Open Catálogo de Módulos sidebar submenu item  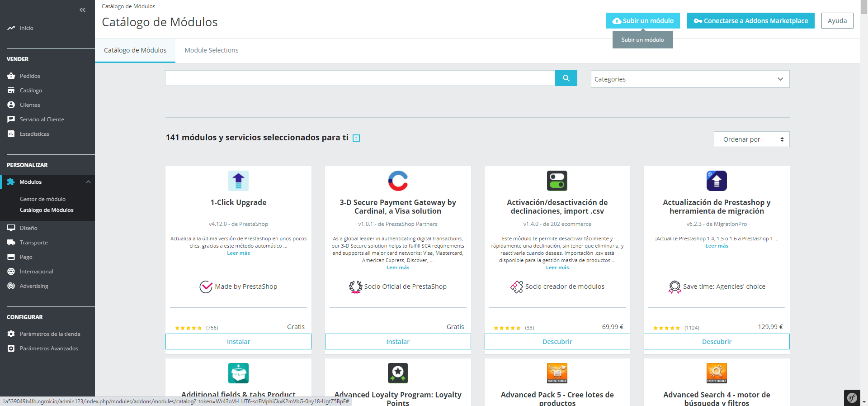click(47, 210)
